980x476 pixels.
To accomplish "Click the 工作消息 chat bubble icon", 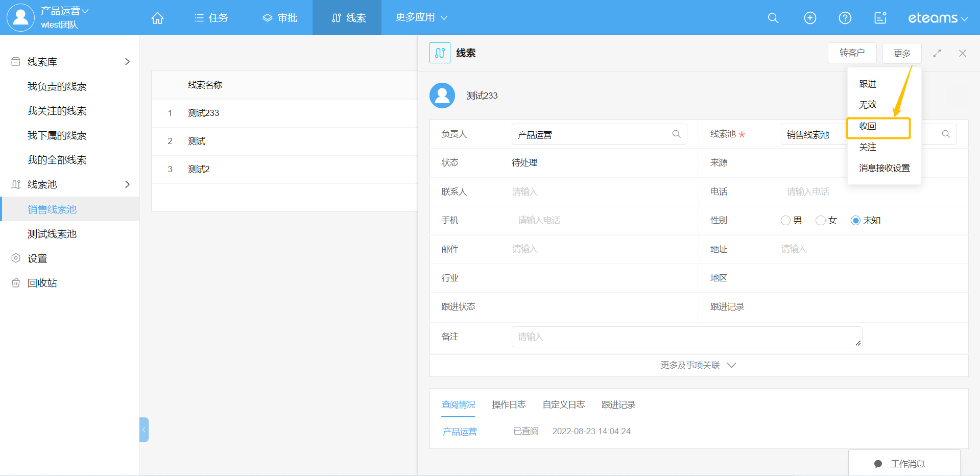I will (x=878, y=464).
